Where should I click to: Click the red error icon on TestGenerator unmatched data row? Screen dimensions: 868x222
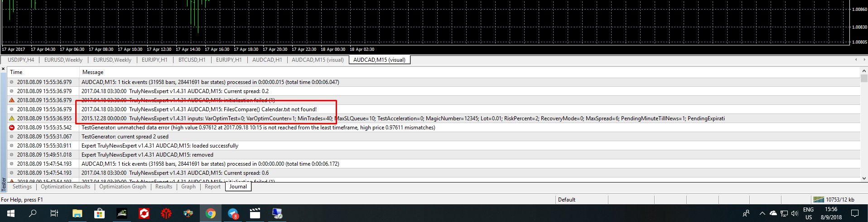click(12, 128)
